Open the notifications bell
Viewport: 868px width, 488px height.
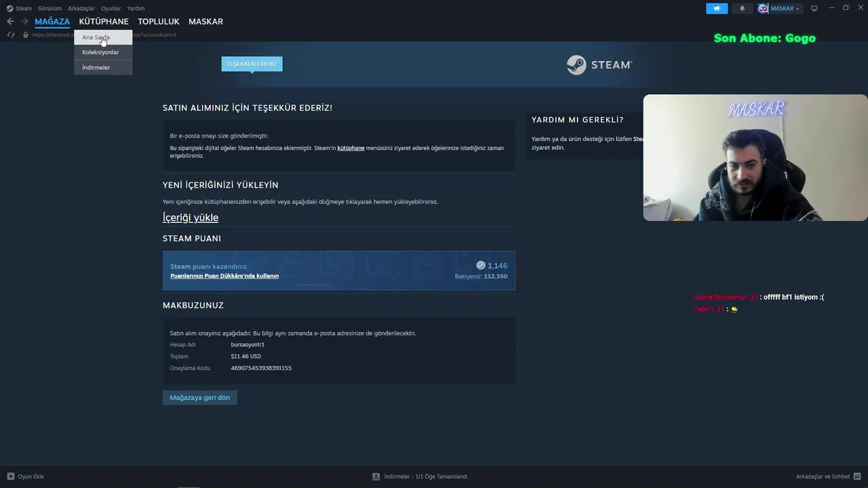coord(742,8)
